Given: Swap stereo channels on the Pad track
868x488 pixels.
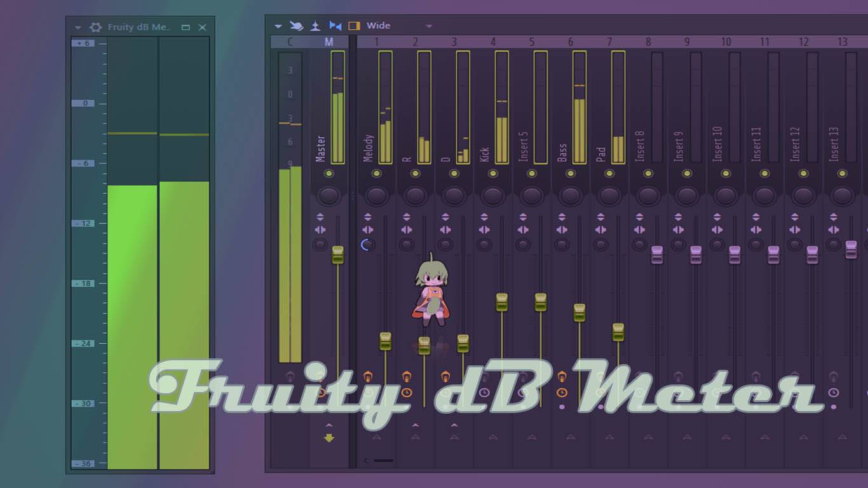Looking at the screenshot, I should 600,229.
